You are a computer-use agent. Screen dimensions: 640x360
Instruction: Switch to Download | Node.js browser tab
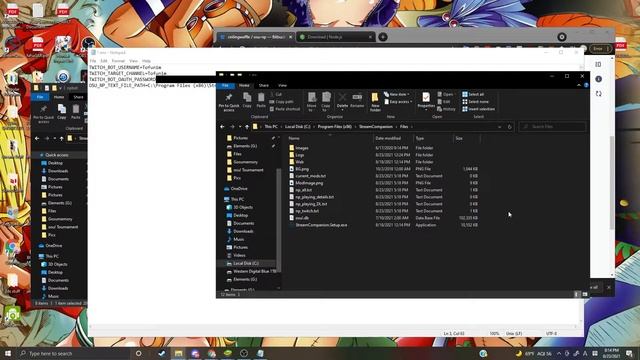pos(335,37)
